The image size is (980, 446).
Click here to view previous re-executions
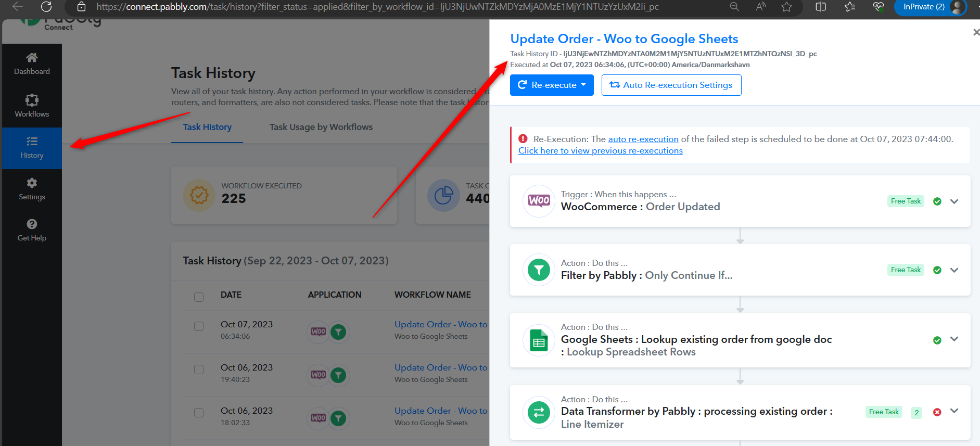(601, 150)
